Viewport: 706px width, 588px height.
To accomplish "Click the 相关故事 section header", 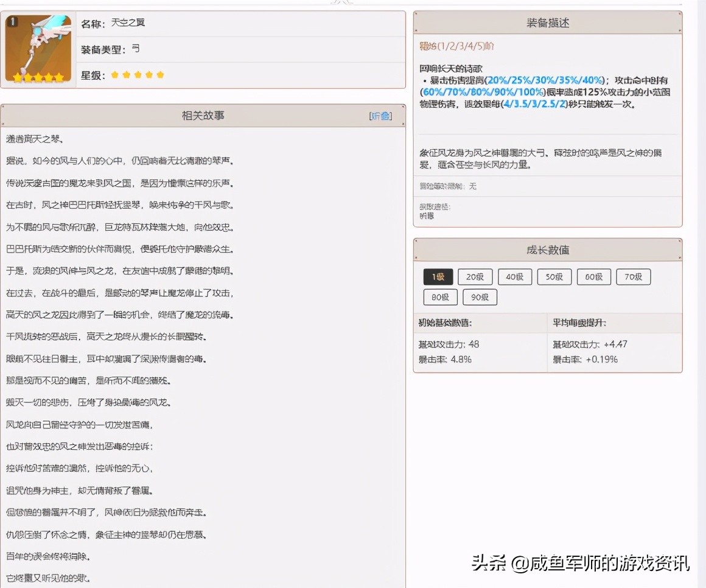I will 203,115.
